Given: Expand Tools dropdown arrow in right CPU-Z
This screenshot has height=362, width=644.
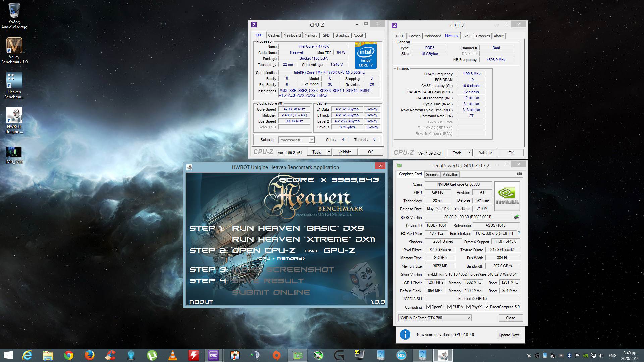Looking at the screenshot, I should pyautogui.click(x=469, y=153).
